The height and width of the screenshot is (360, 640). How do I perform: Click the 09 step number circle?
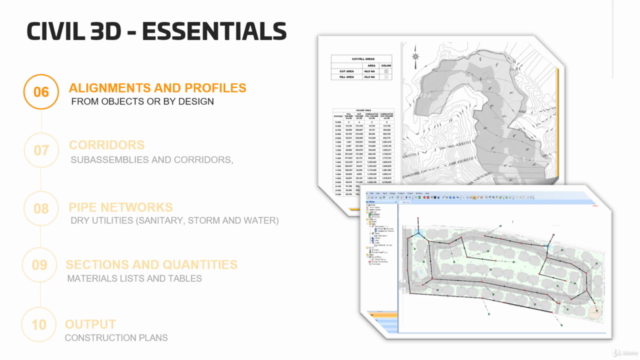(40, 265)
